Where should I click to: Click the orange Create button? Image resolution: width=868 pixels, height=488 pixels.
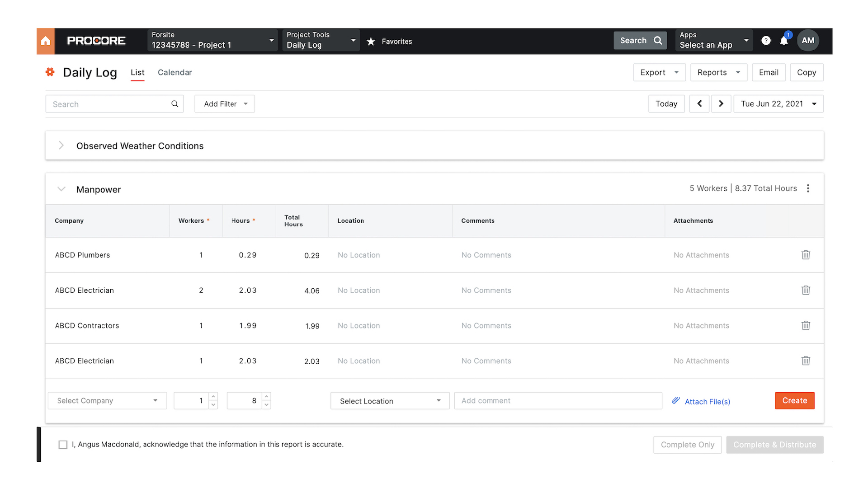point(794,401)
